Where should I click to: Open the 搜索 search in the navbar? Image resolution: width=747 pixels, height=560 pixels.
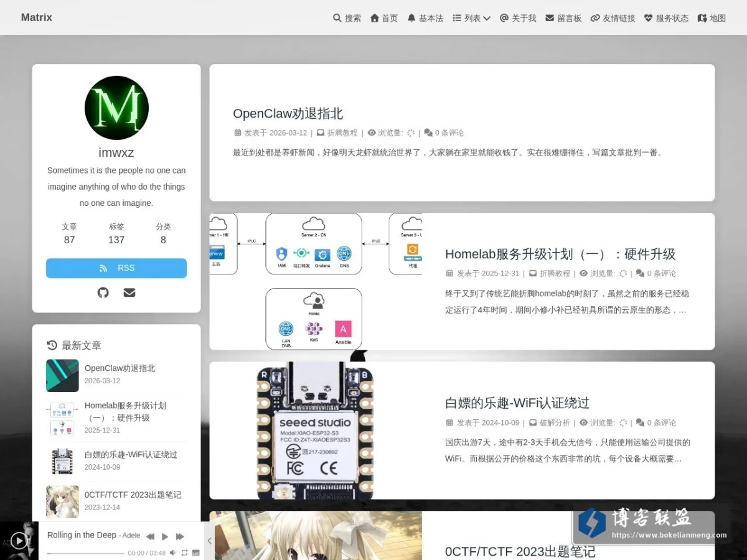pos(347,18)
